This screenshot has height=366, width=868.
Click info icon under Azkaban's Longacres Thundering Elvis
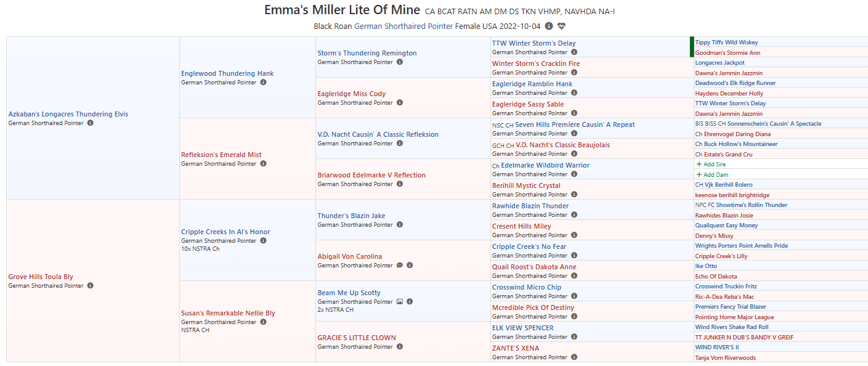90,123
